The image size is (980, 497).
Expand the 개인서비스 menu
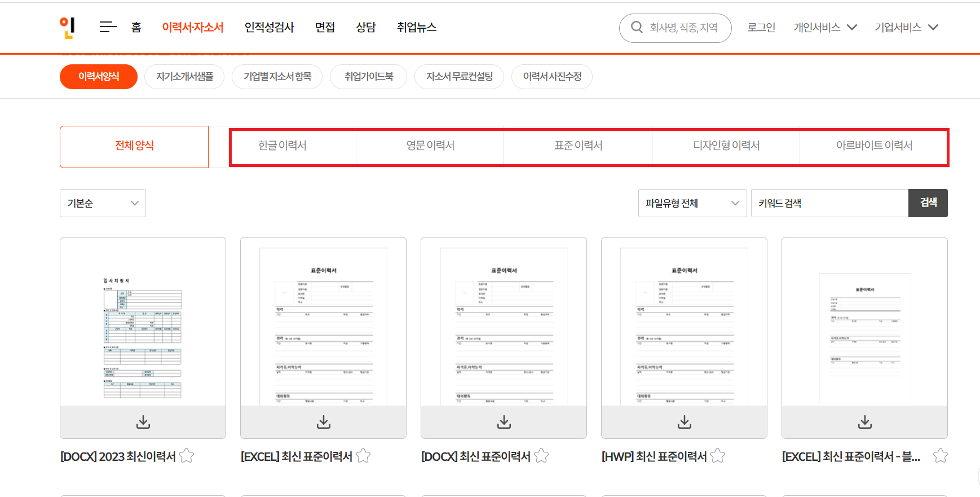825,27
